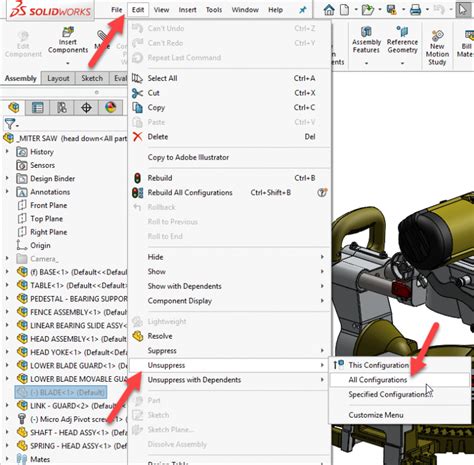
Task: Open the Show submenu
Action: click(230, 272)
